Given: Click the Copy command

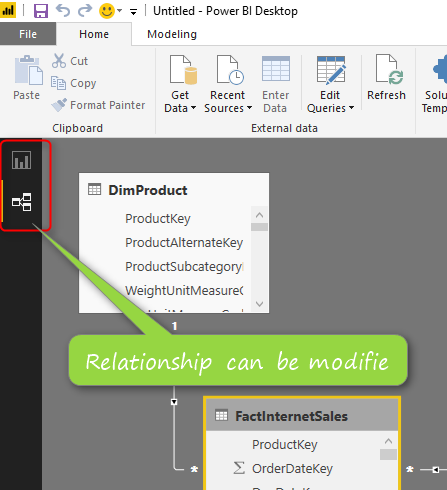Looking at the screenshot, I should coord(74,83).
